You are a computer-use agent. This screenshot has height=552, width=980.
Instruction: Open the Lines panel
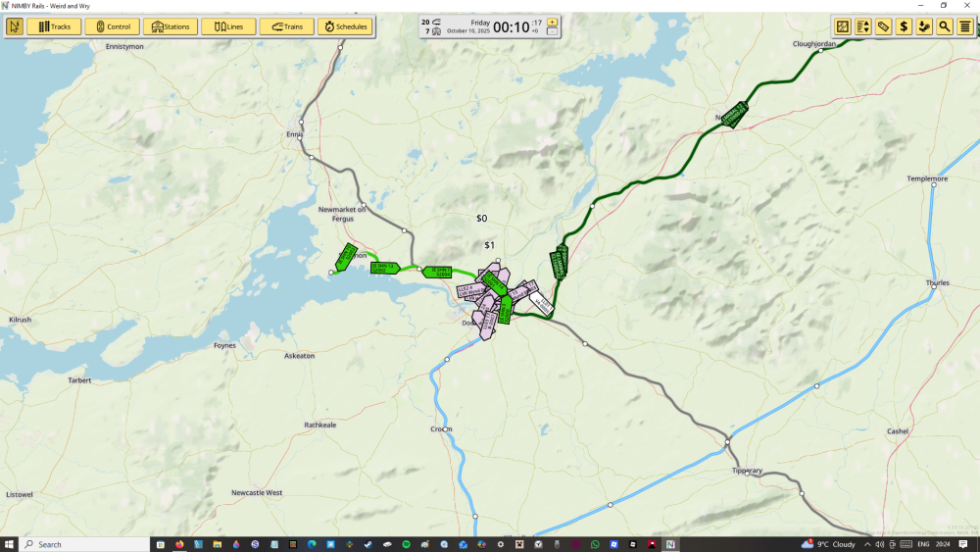(x=228, y=26)
